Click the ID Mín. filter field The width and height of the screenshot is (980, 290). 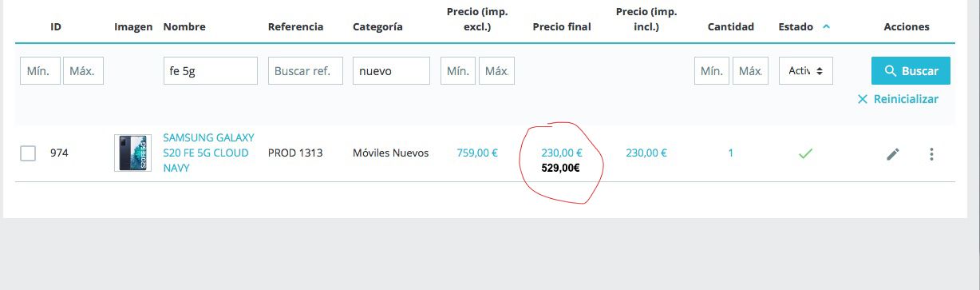click(x=40, y=70)
